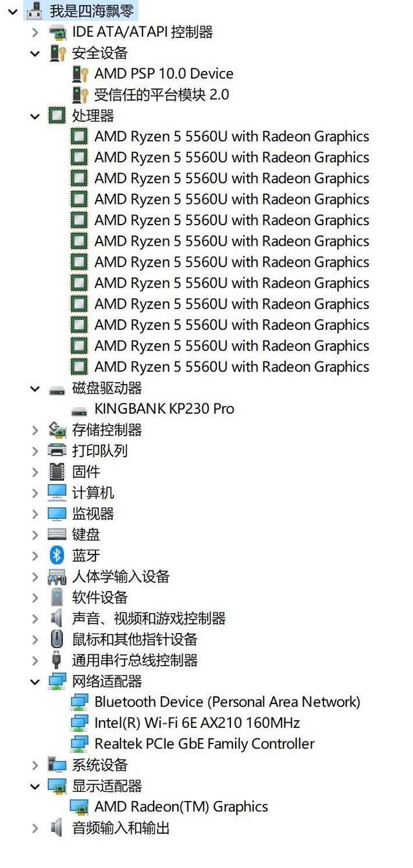Screen dimensions: 413x868
Task: Expand the 鼠标和其他指针设备 category
Action: 35,640
